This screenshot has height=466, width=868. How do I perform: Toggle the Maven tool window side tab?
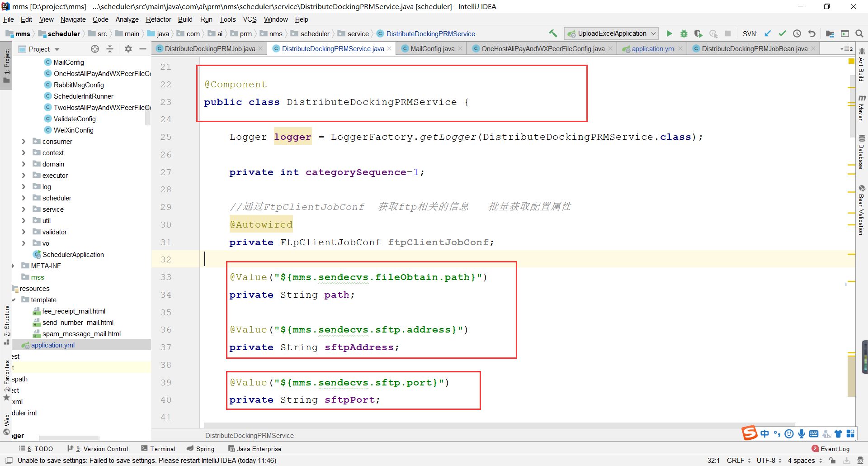pos(862,108)
